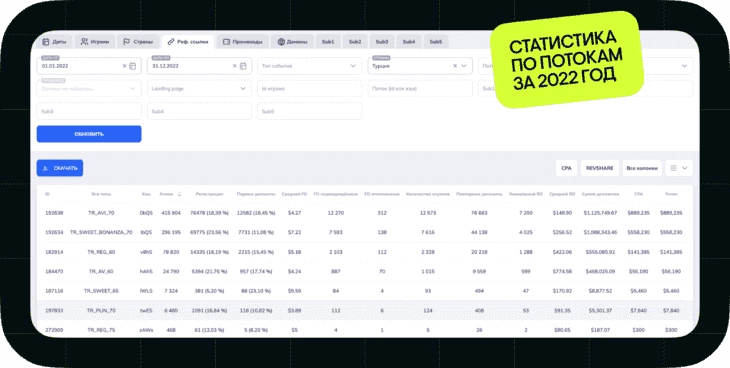The height and width of the screenshot is (368, 730).
Task: Click the Все колонки button
Action: (642, 168)
